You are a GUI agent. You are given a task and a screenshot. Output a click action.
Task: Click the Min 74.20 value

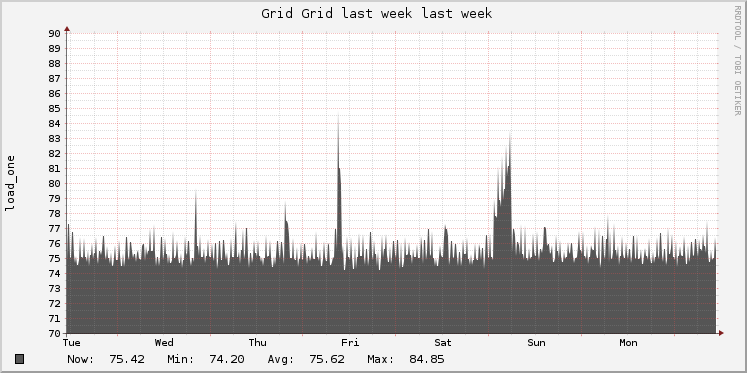click(x=227, y=359)
